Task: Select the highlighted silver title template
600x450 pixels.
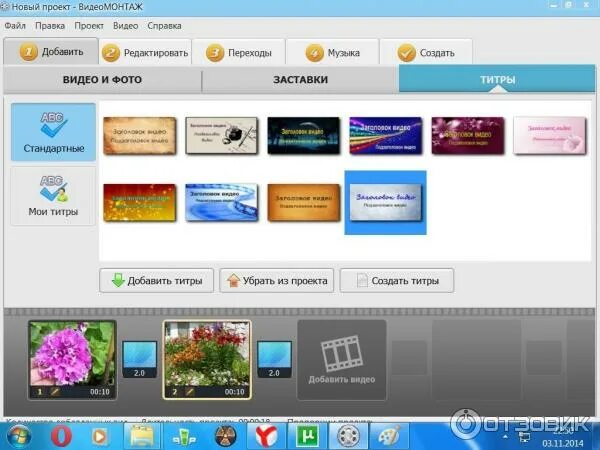Action: 386,202
